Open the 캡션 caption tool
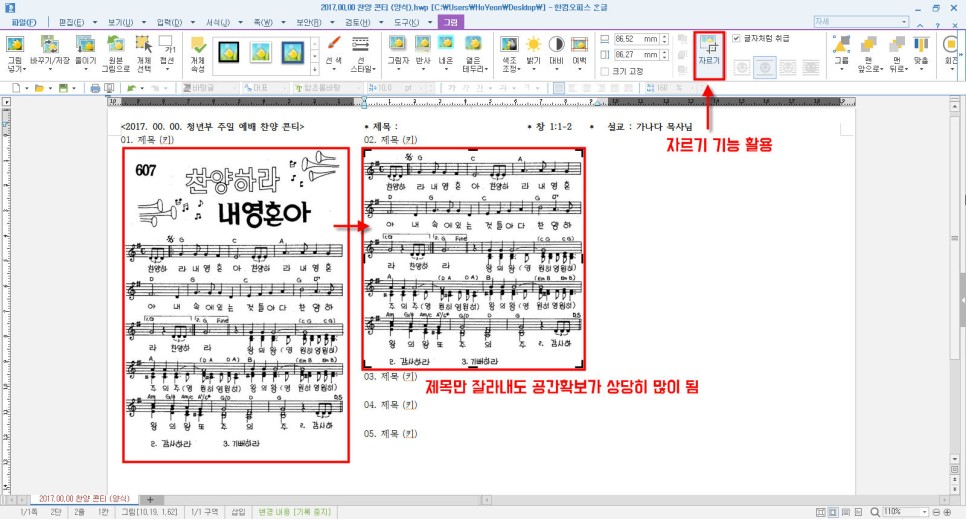The height and width of the screenshot is (519, 966). pyautogui.click(x=166, y=44)
